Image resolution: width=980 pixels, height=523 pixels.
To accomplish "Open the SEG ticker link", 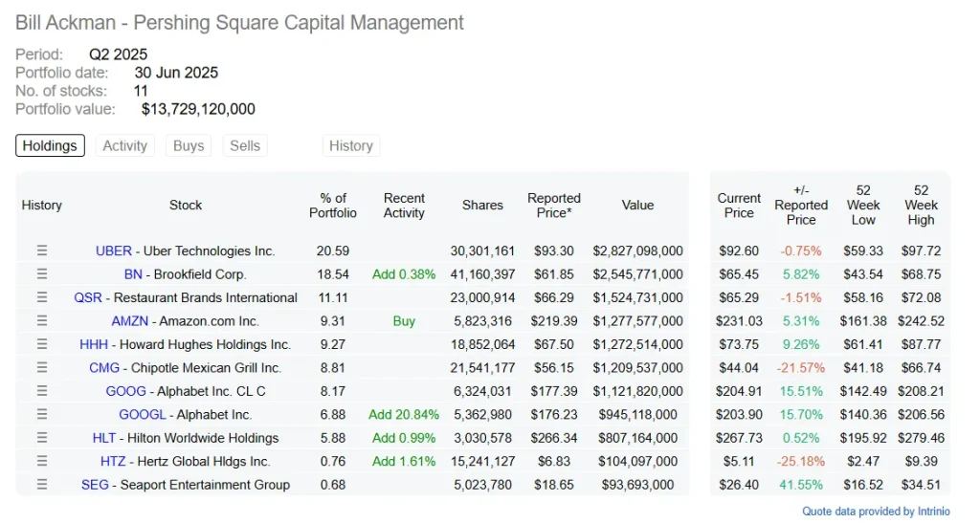I will [x=95, y=485].
